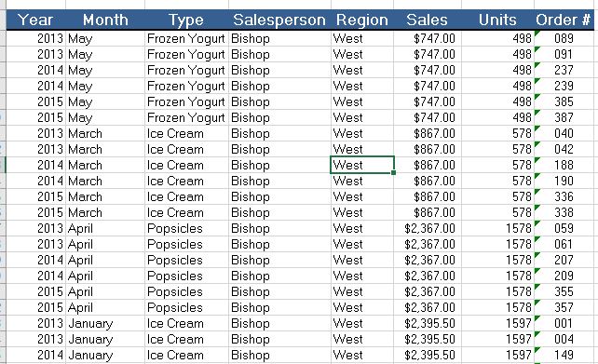The height and width of the screenshot is (364, 598).
Task: Select the order number cell 004
Action: coord(564,339)
